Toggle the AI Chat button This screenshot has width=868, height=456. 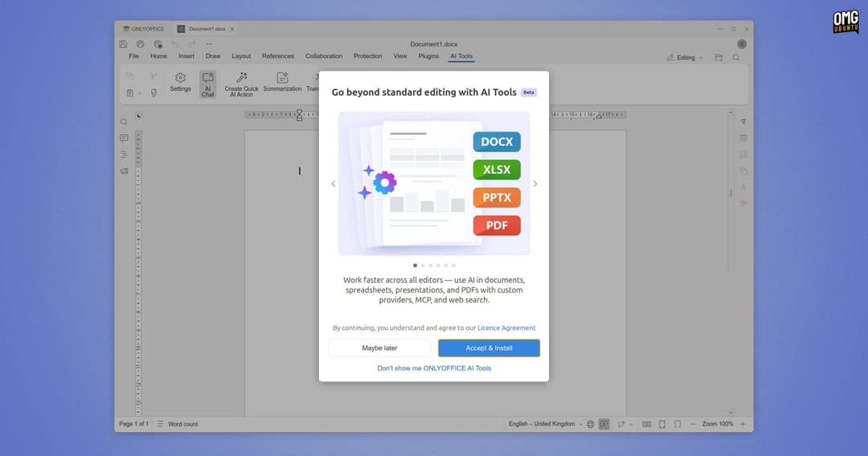click(x=207, y=84)
